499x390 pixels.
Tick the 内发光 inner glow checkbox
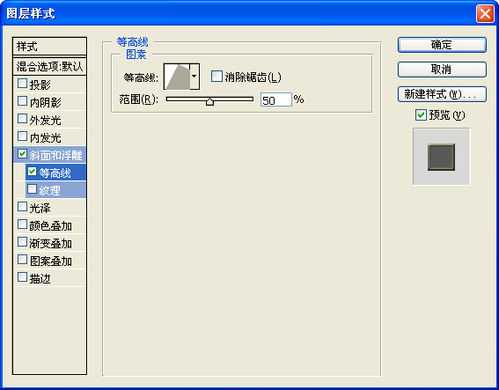[x=22, y=136]
